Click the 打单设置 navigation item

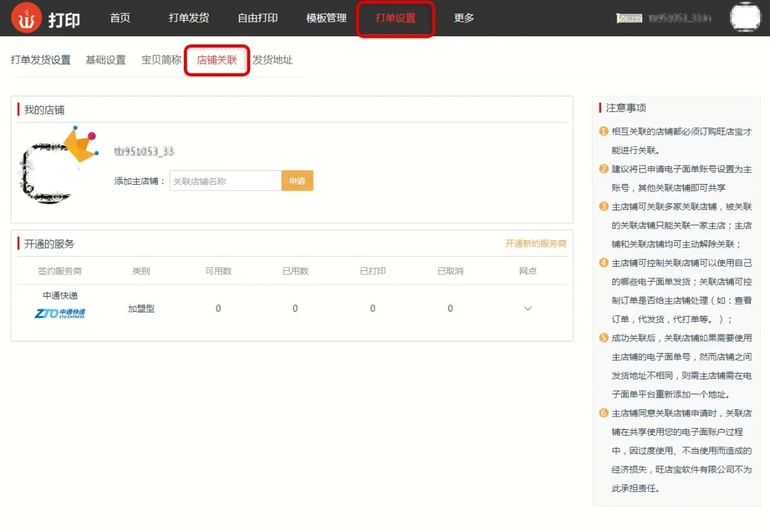coord(395,19)
